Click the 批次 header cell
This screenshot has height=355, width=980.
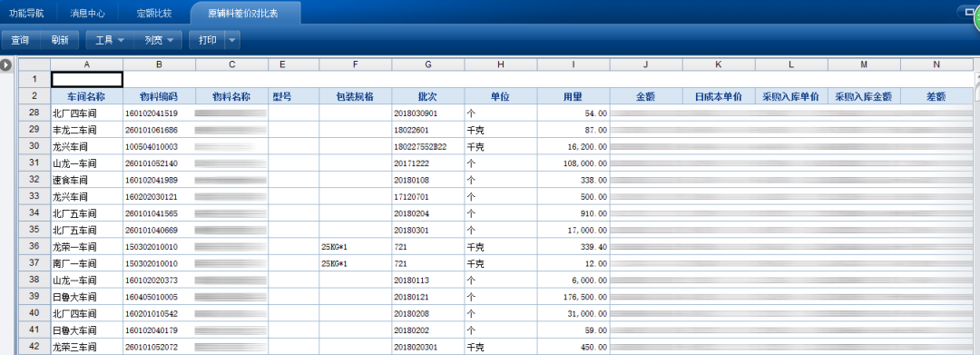pos(428,96)
